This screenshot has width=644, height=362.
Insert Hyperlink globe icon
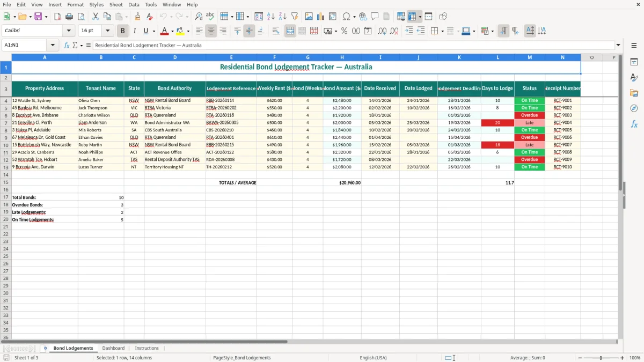click(x=363, y=17)
